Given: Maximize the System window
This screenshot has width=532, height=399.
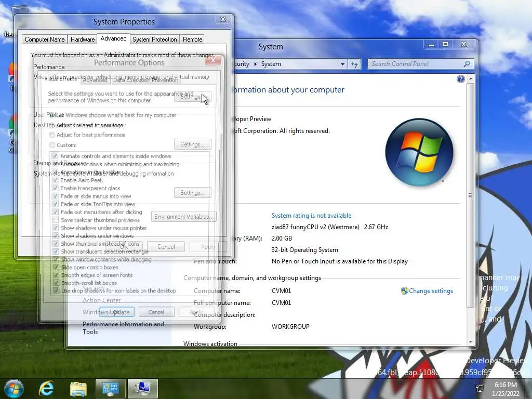Looking at the screenshot, I should [x=445, y=45].
